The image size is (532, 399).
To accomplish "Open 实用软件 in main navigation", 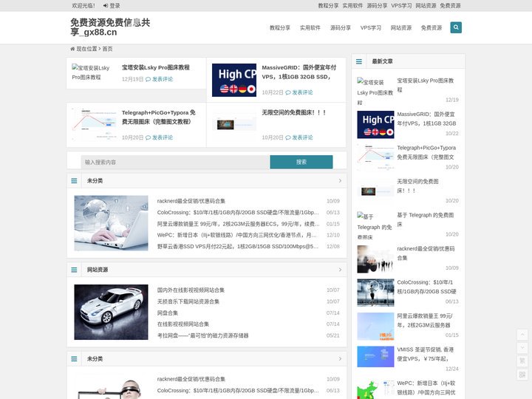I will (310, 28).
